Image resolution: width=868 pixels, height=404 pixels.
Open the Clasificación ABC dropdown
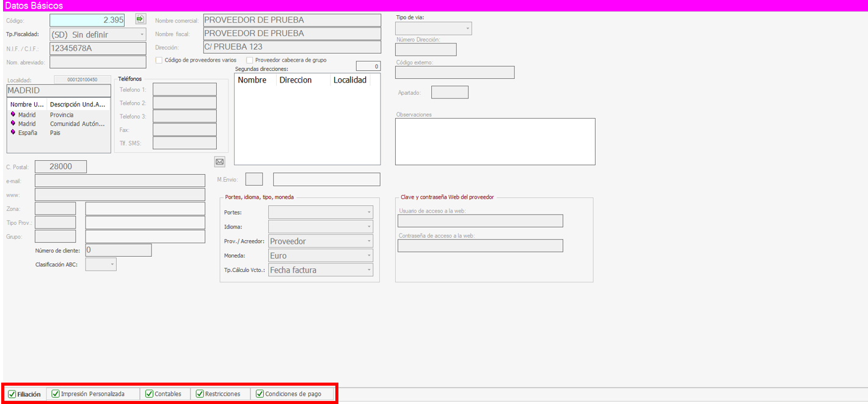(x=112, y=265)
